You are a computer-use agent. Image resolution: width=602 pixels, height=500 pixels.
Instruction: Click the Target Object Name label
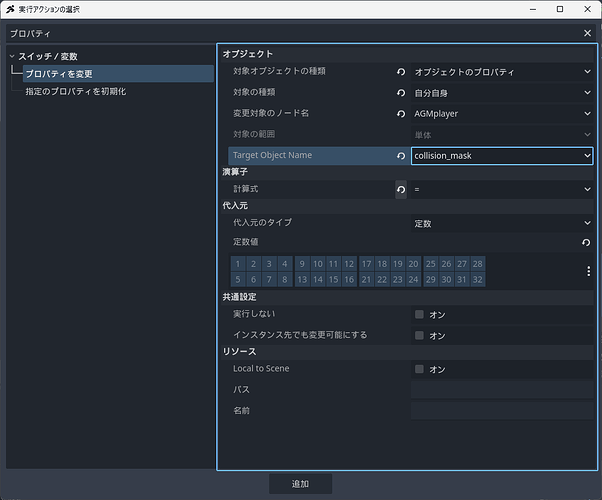click(x=272, y=155)
